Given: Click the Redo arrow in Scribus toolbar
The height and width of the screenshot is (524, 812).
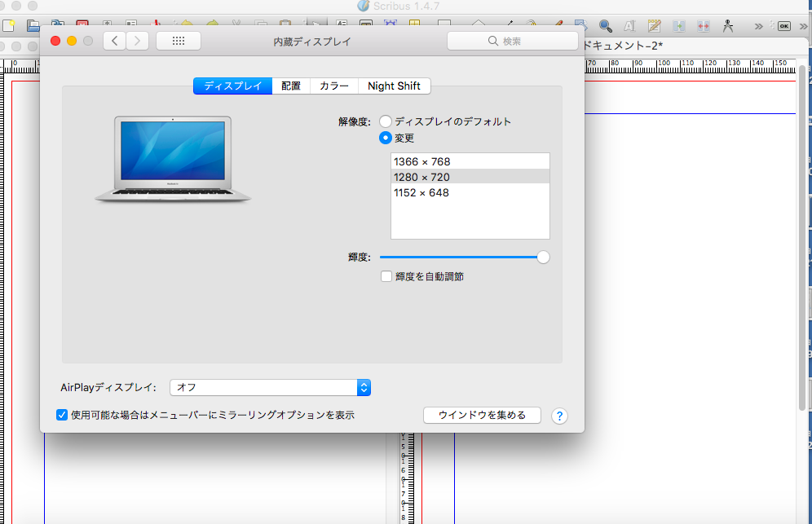Looking at the screenshot, I should click(x=212, y=24).
